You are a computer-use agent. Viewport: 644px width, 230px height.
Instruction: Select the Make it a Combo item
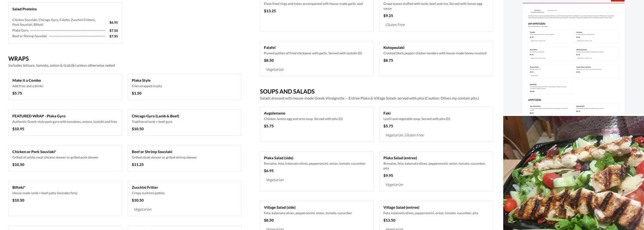[x=65, y=86]
